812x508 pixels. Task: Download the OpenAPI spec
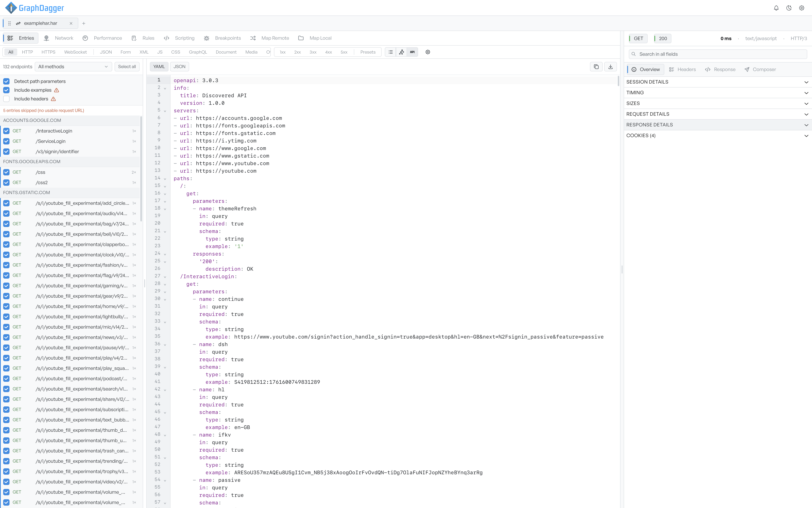(611, 66)
